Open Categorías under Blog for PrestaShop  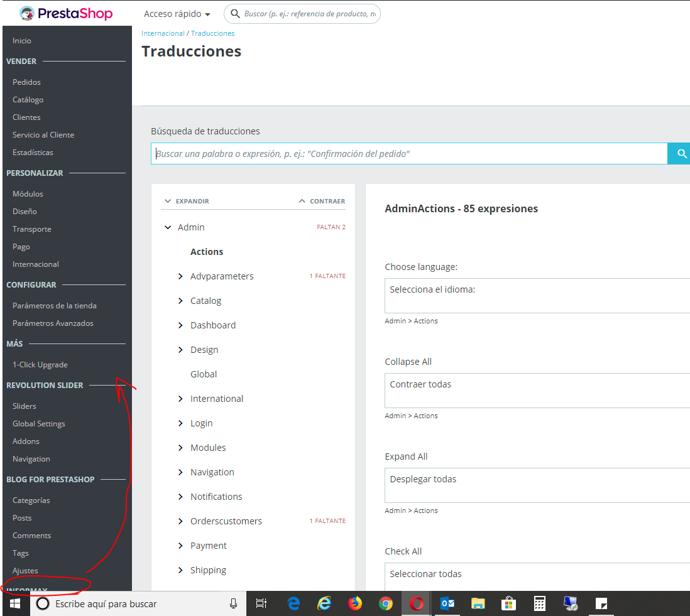pyautogui.click(x=31, y=500)
